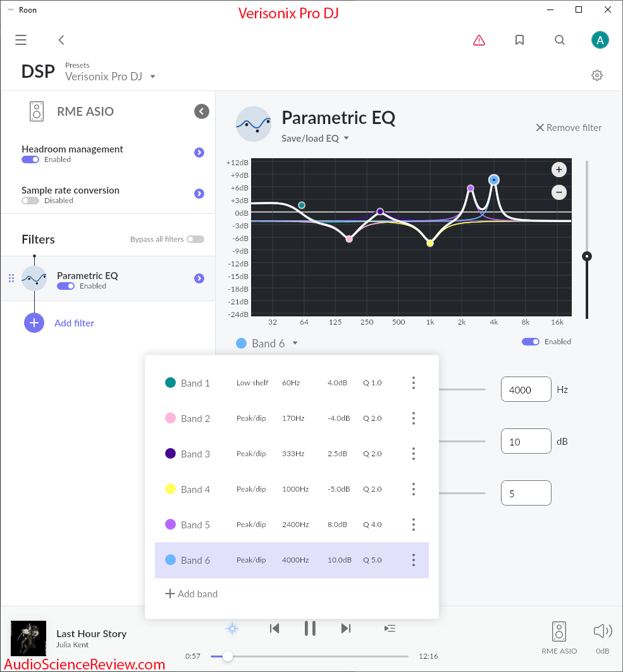Open the play queue icon
The height and width of the screenshot is (672, 623).
click(x=390, y=629)
